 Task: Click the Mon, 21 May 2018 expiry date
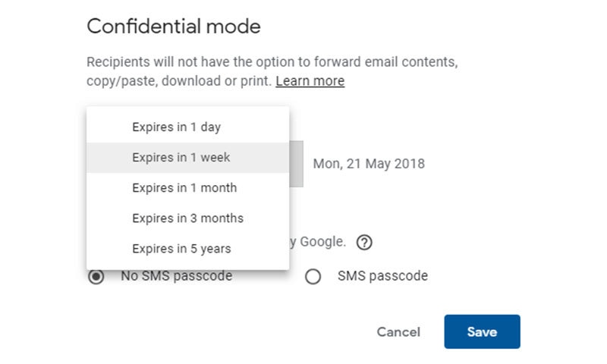(369, 164)
